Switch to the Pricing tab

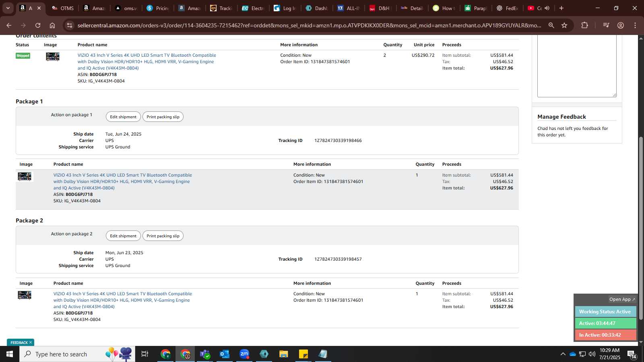[158, 8]
